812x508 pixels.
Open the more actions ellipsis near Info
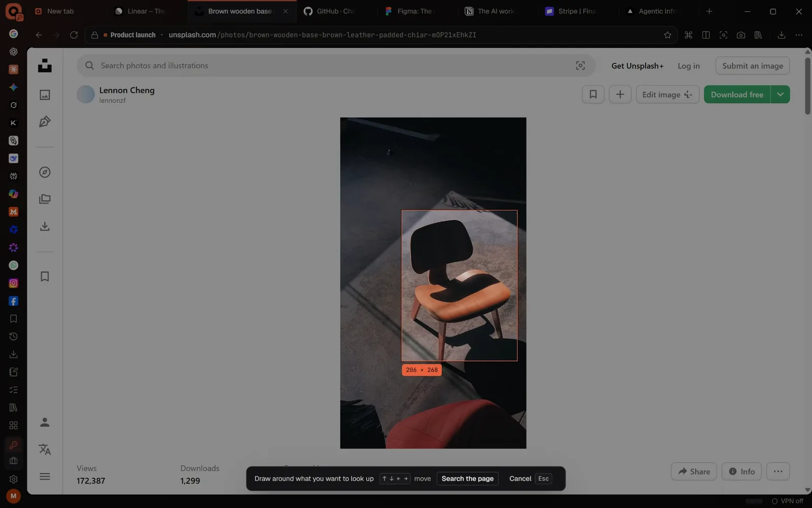pyautogui.click(x=778, y=471)
